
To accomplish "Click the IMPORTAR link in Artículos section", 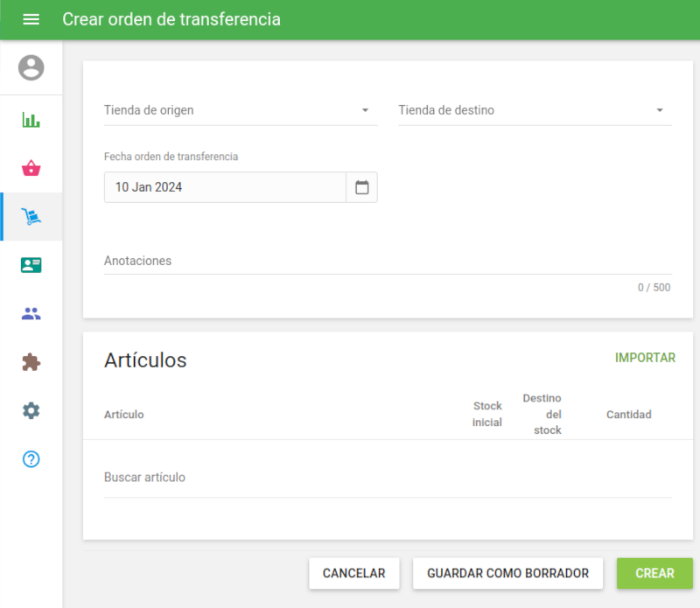I will pos(645,358).
